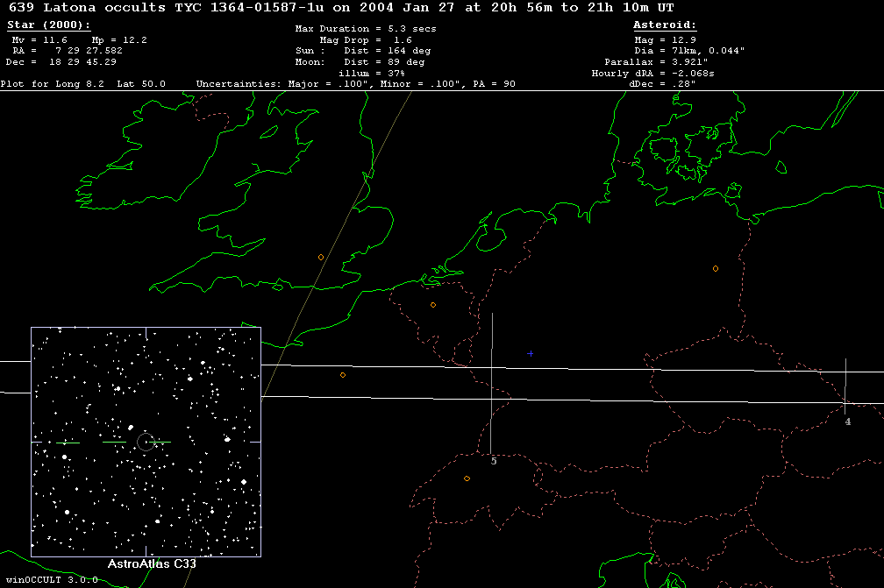884x588 pixels.
Task: Click the time tick labeled 5
Action: coord(494,461)
